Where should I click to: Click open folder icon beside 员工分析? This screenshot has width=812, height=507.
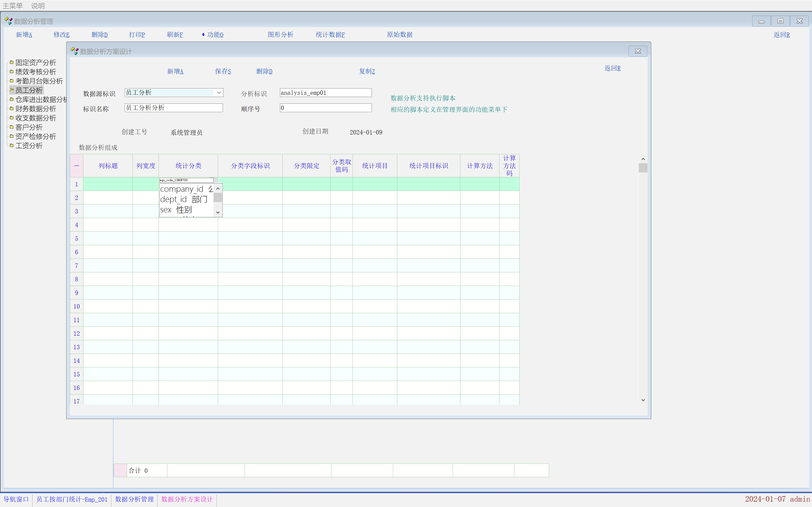pos(12,90)
